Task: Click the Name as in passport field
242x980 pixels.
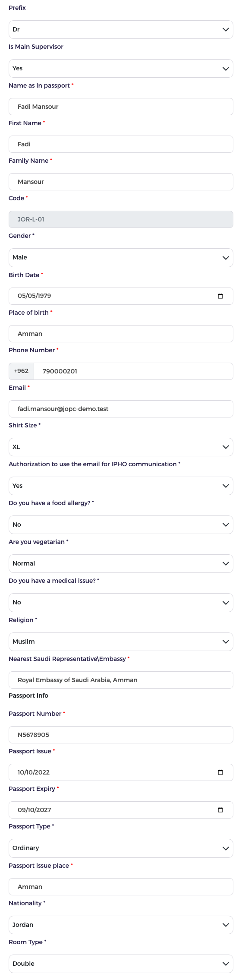Action: point(121,107)
